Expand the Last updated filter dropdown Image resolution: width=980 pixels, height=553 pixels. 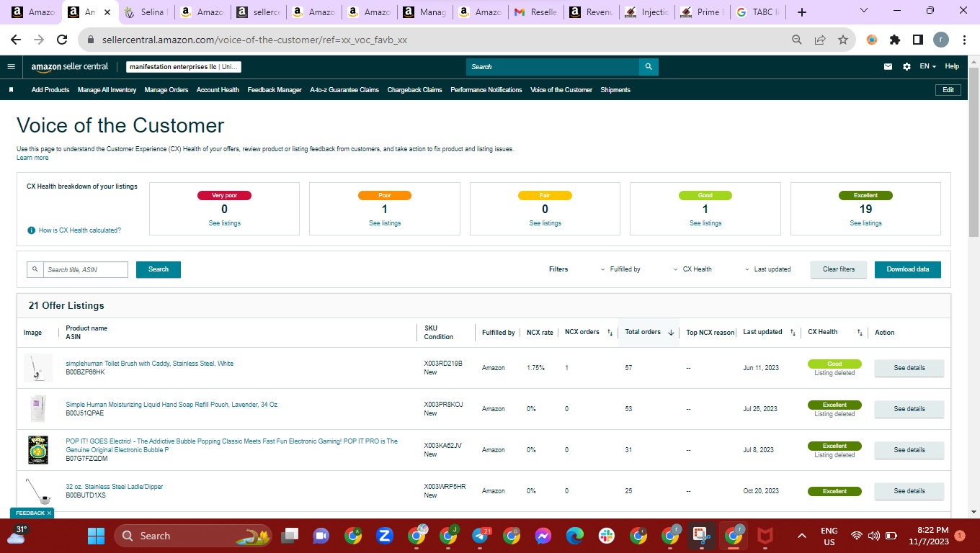point(767,269)
